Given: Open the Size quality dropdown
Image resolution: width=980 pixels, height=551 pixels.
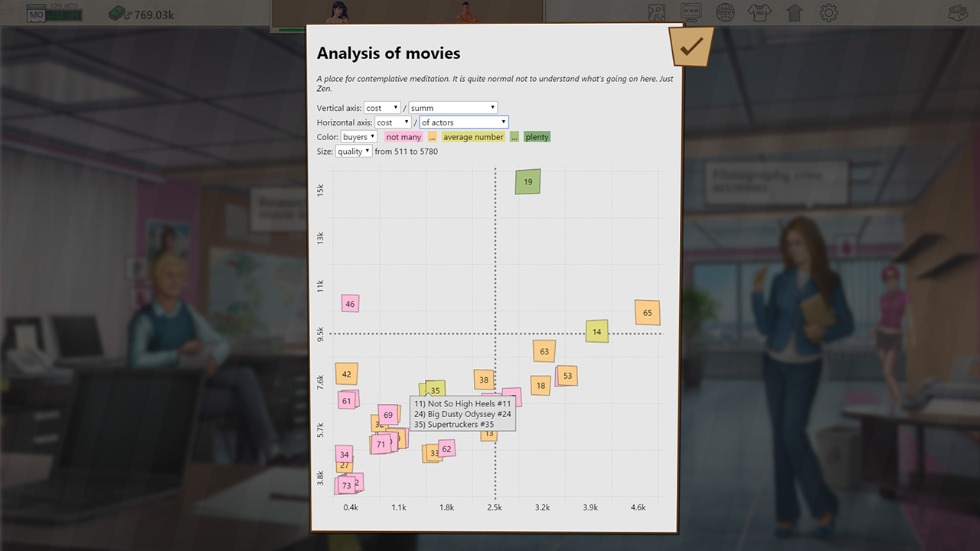Looking at the screenshot, I should [354, 152].
